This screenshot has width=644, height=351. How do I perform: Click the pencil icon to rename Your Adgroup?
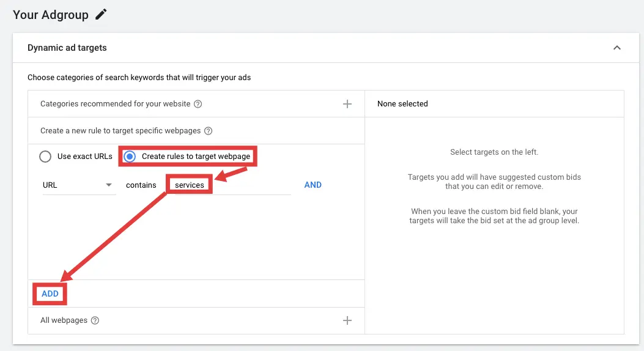(101, 15)
